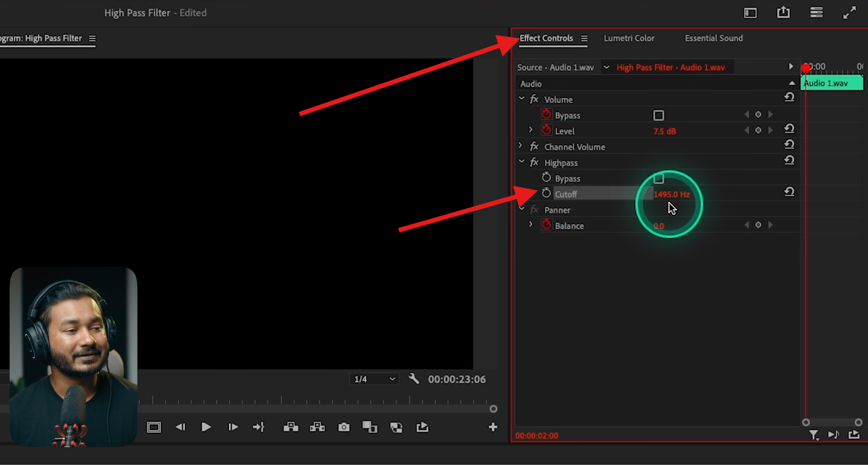Image resolution: width=868 pixels, height=465 pixels.
Task: Select the Export Frame camera icon
Action: coord(344,427)
